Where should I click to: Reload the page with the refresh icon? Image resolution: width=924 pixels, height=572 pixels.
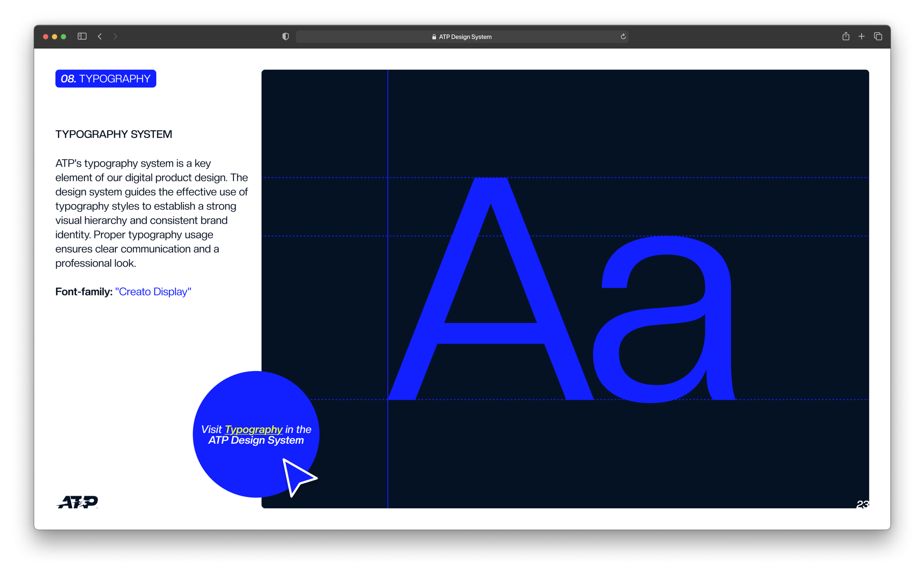coord(623,36)
